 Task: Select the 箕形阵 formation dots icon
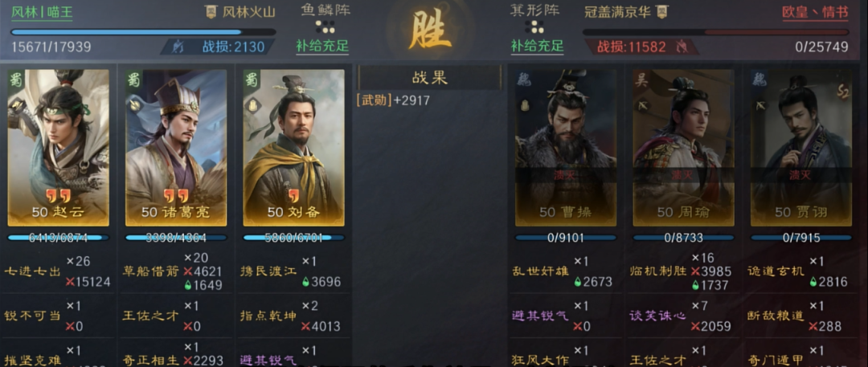[x=535, y=27]
